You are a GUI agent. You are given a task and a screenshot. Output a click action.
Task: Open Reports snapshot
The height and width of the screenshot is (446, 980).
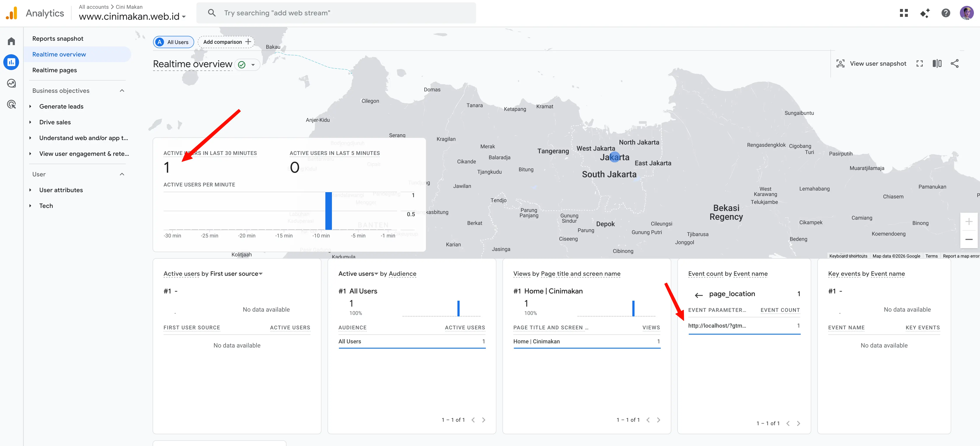click(58, 39)
